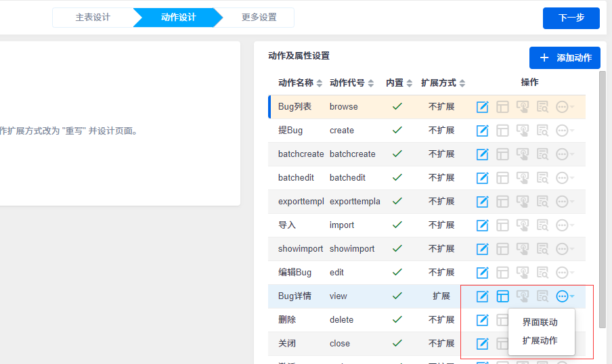Go to 更多设置 step tab
The width and height of the screenshot is (612, 364).
coord(259,18)
